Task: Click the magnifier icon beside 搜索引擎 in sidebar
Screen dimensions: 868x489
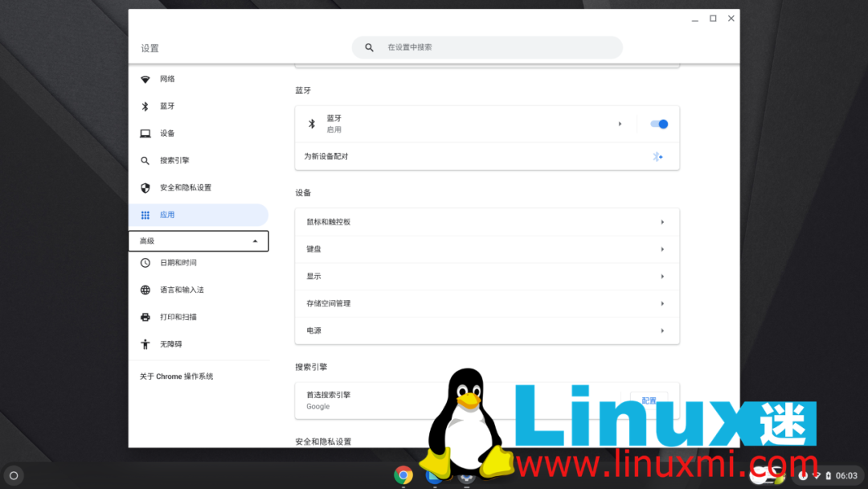Action: [x=145, y=161]
